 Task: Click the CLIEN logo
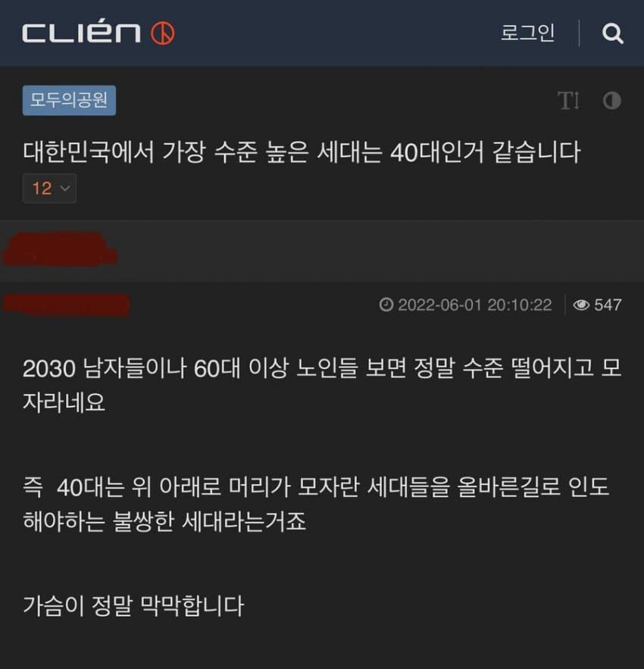[81, 33]
